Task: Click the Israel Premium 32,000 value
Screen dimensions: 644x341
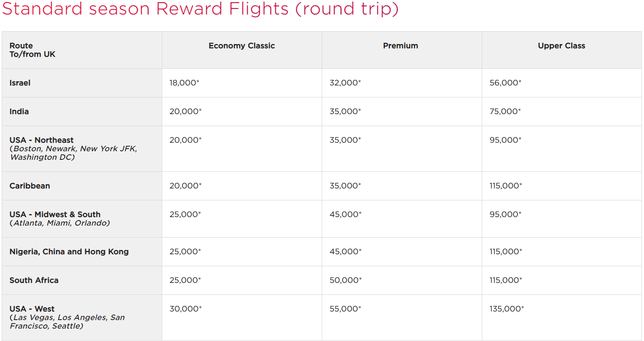Action: (x=345, y=83)
